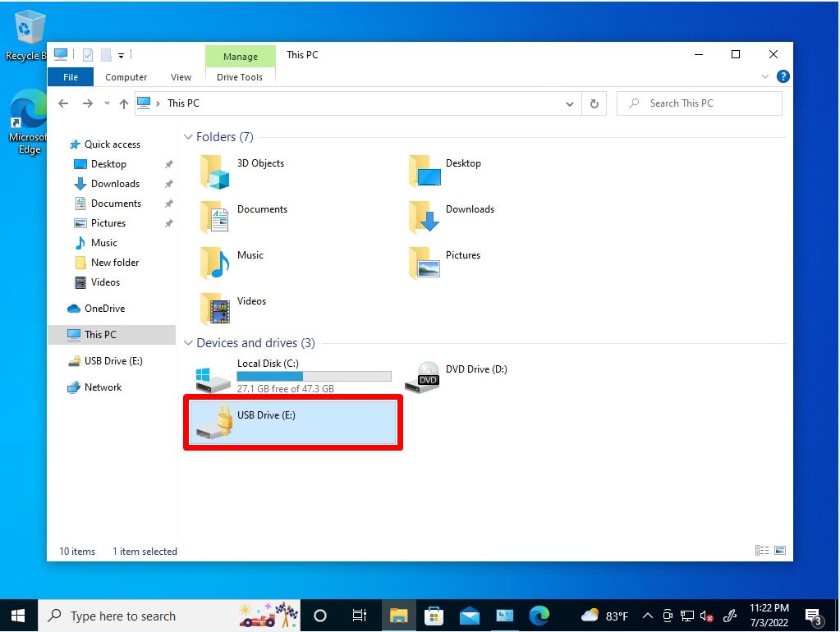The width and height of the screenshot is (840, 632).
Task: Select Music in the navigation pane
Action: coord(104,243)
